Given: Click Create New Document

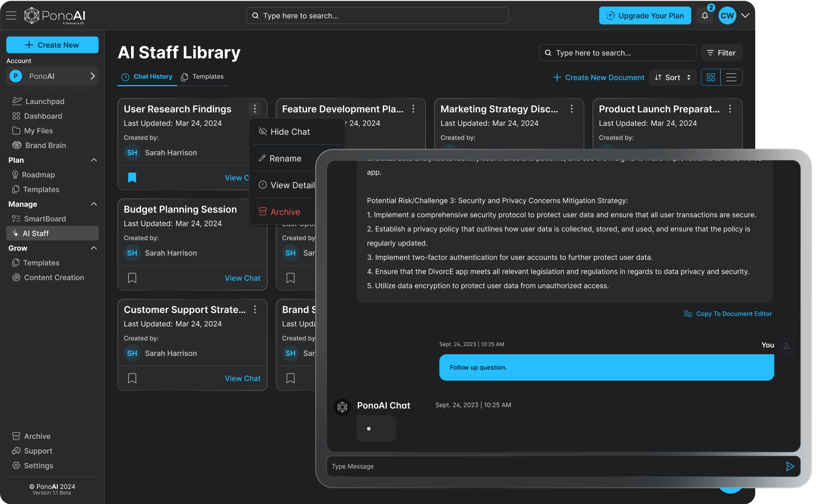Looking at the screenshot, I should point(599,78).
